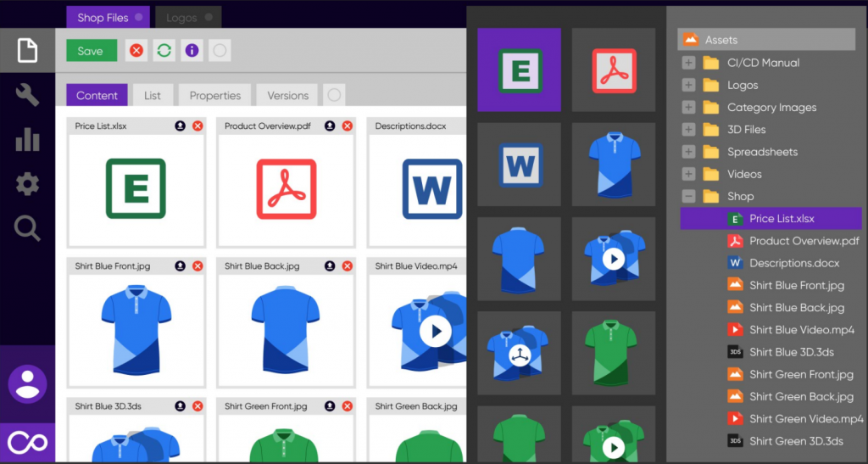This screenshot has height=464, width=868.
Task: Select Shirt Green Video.mp4 in the asset tree
Action: (795, 418)
